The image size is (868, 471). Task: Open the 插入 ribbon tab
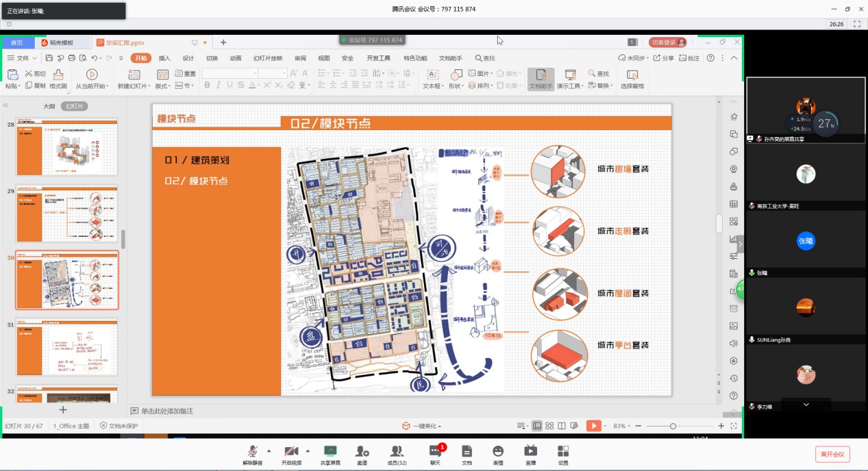pyautogui.click(x=164, y=58)
